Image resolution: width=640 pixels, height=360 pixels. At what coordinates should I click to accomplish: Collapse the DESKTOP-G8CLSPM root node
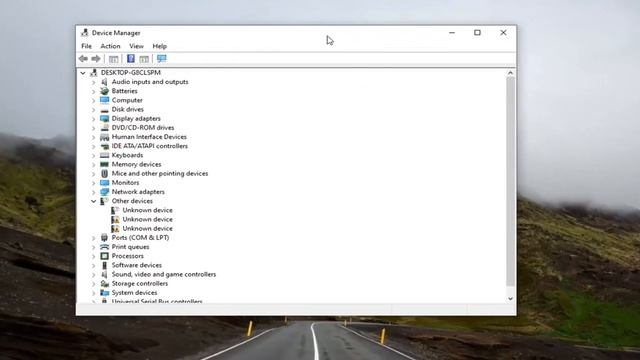click(x=83, y=73)
